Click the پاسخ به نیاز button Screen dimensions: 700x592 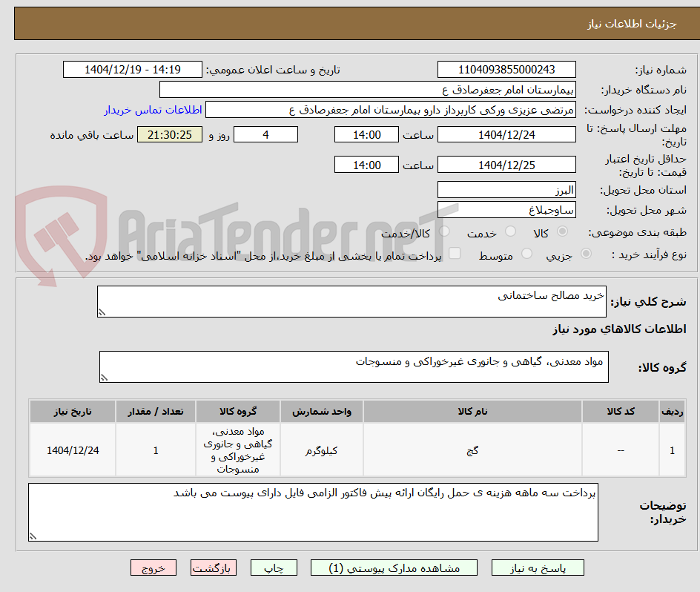[x=538, y=568]
